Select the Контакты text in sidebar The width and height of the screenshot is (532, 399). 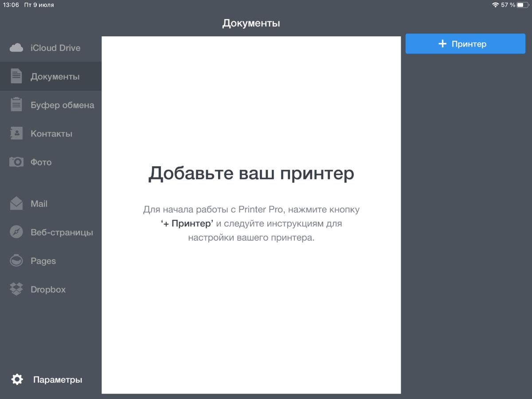tap(51, 133)
